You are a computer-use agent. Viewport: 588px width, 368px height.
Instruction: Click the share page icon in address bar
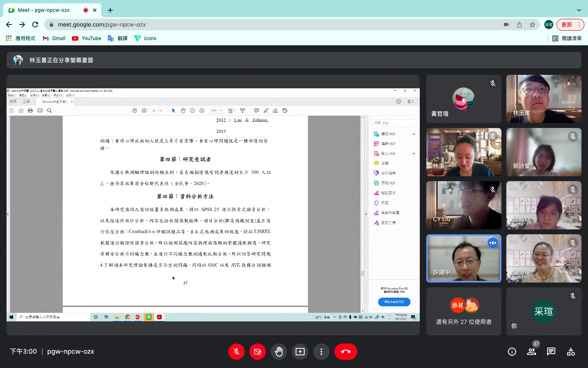coord(519,25)
